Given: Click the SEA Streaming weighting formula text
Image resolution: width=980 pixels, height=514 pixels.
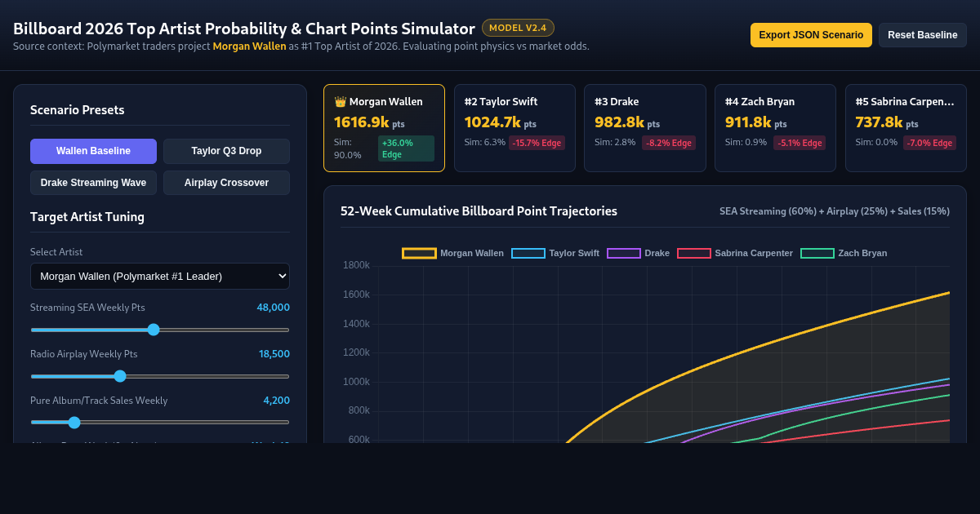Looking at the screenshot, I should 835,211.
